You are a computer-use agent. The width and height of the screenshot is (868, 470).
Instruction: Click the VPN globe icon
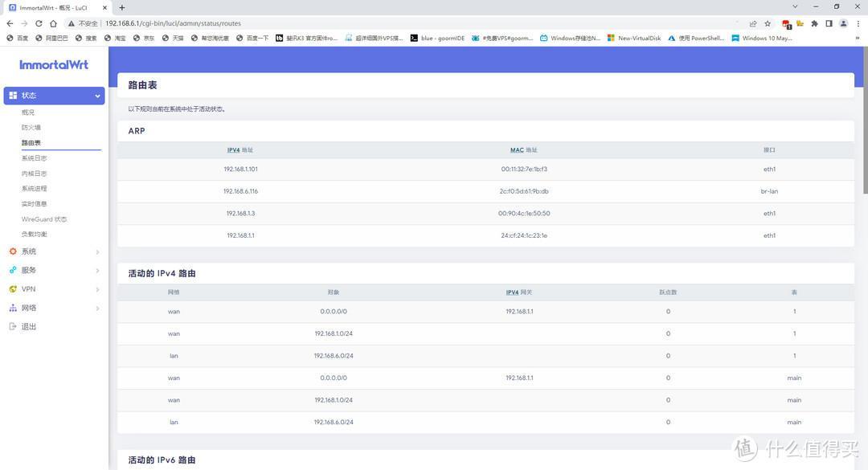point(13,289)
